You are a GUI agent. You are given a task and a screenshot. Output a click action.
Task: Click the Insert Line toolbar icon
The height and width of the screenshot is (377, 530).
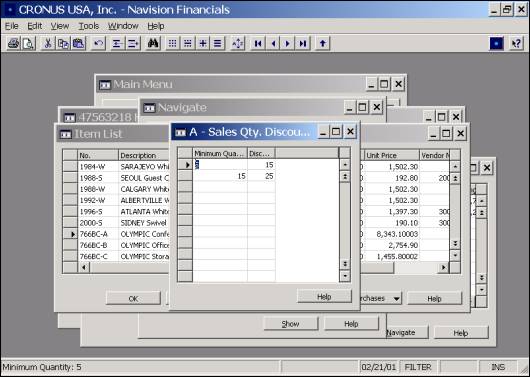(117, 43)
